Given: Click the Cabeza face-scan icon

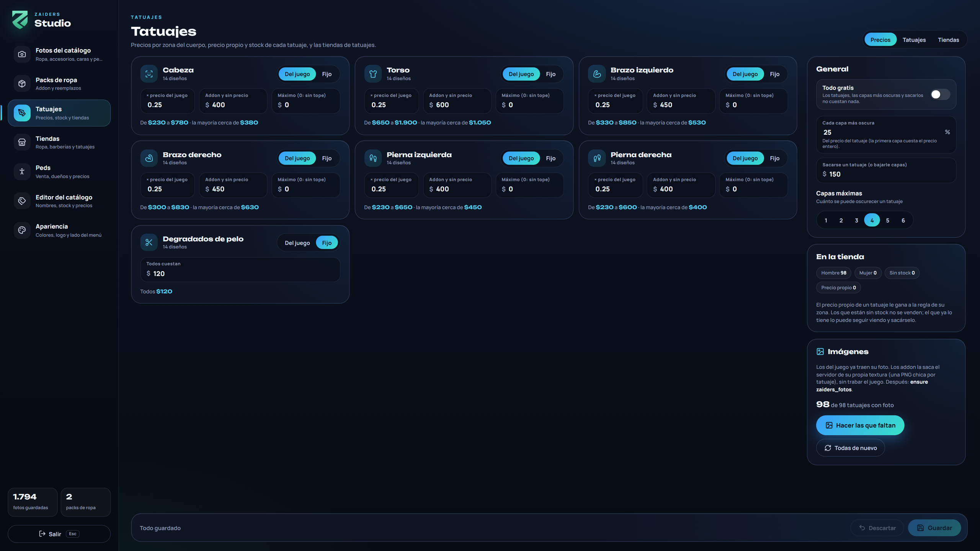Looking at the screenshot, I should pyautogui.click(x=149, y=74).
